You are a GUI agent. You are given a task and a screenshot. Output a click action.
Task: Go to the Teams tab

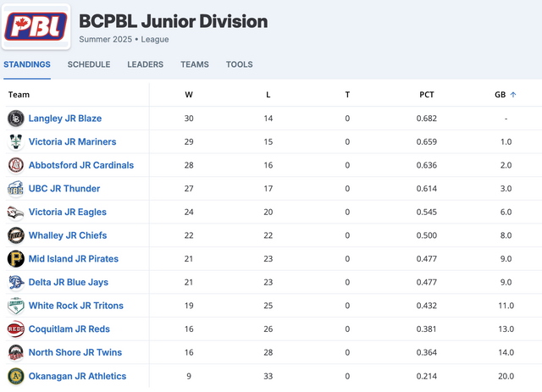[195, 64]
